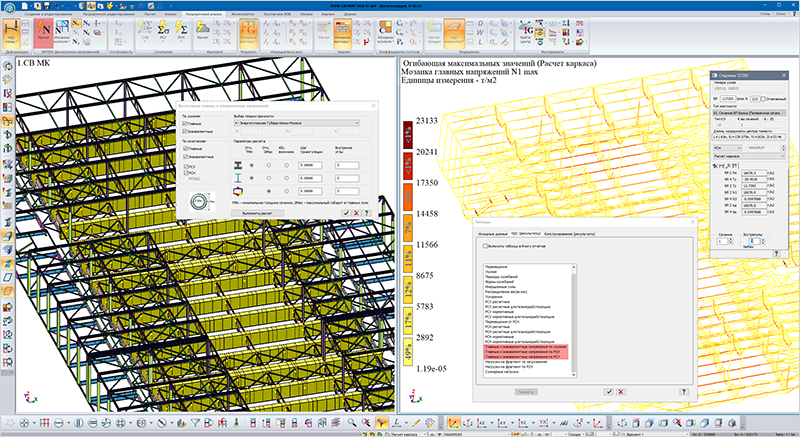The height and width of the screenshot is (437, 800).
Task: Toggle Главные checkbox under По усилиям
Action: (185, 123)
